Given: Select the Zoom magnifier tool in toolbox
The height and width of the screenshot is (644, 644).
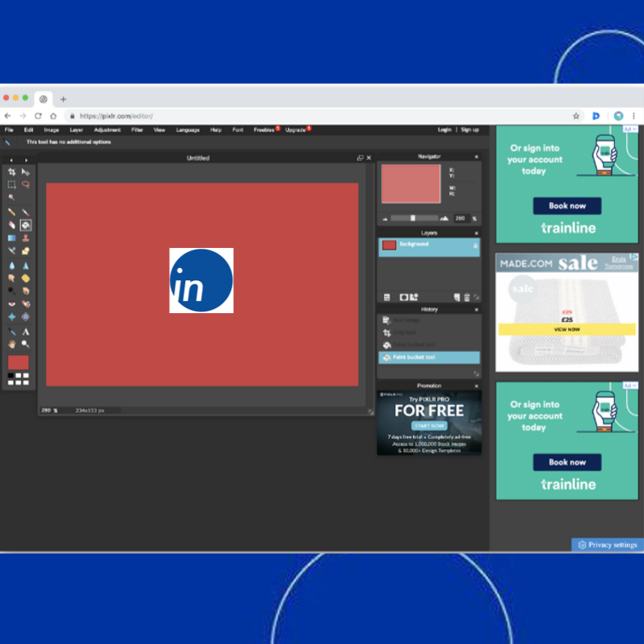Looking at the screenshot, I should pyautogui.click(x=26, y=345).
